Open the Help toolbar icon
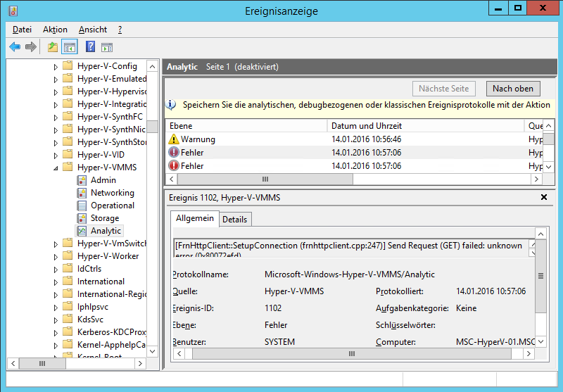Viewport: 563px width, 392px height. pyautogui.click(x=90, y=46)
